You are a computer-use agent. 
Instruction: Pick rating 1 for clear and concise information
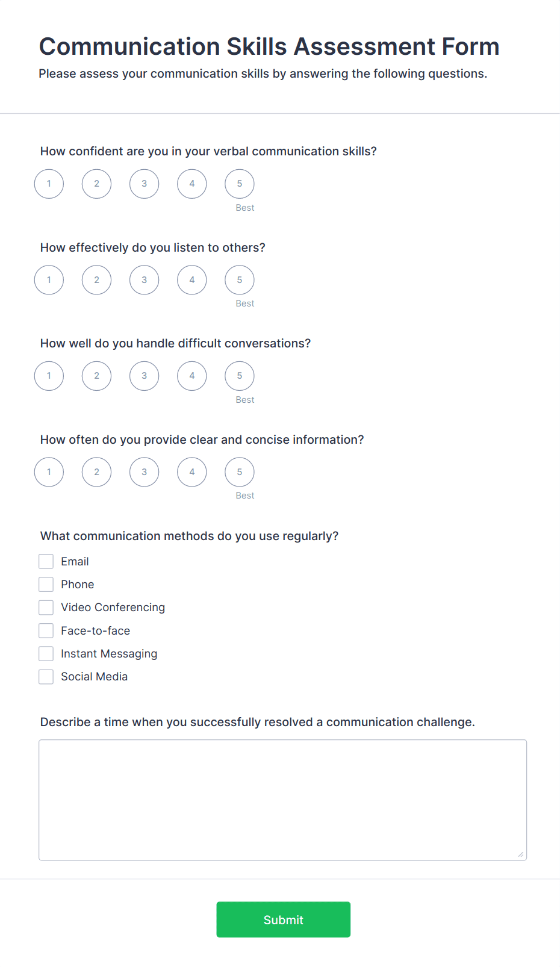pyautogui.click(x=49, y=471)
